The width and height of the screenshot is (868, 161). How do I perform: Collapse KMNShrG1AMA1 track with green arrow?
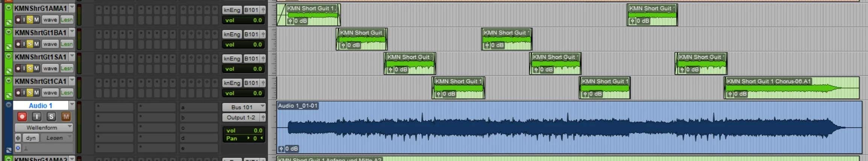[x=8, y=8]
